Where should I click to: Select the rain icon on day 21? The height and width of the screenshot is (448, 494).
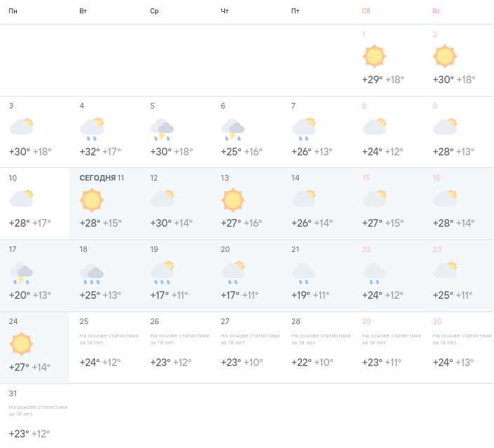point(303,274)
